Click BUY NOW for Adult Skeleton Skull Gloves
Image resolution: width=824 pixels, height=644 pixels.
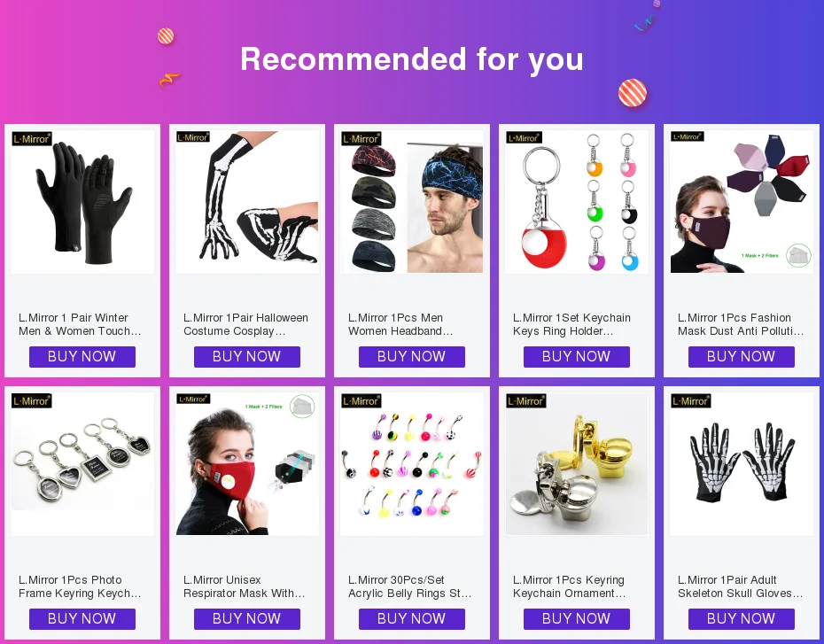pos(741,619)
